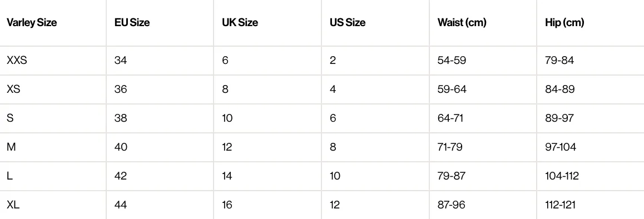Select the US Size header cell

(348, 23)
